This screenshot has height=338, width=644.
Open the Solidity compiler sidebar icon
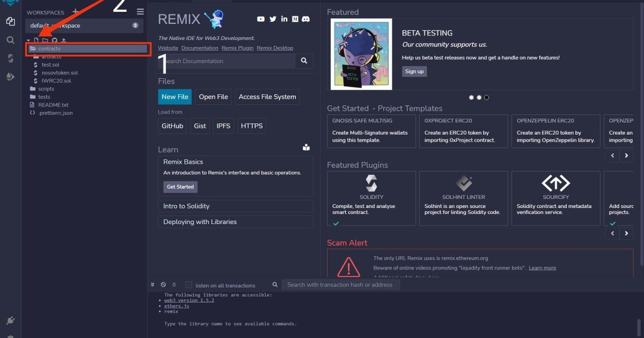(10, 58)
